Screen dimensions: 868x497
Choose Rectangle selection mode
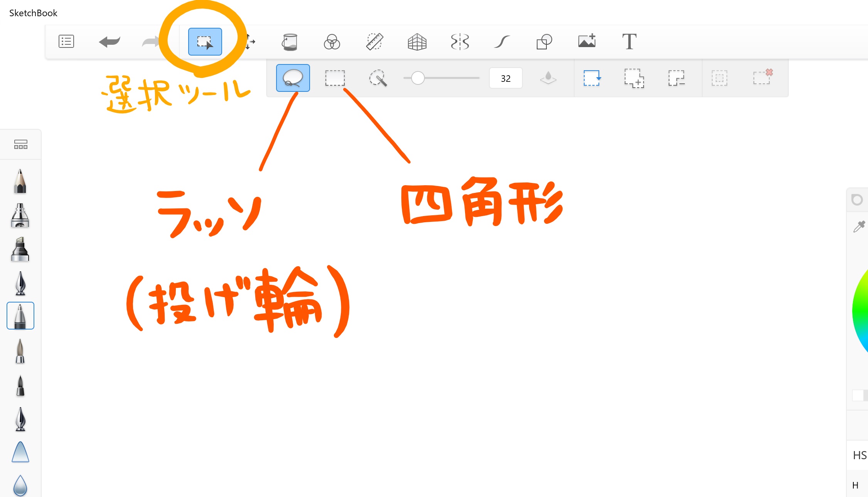[335, 78]
